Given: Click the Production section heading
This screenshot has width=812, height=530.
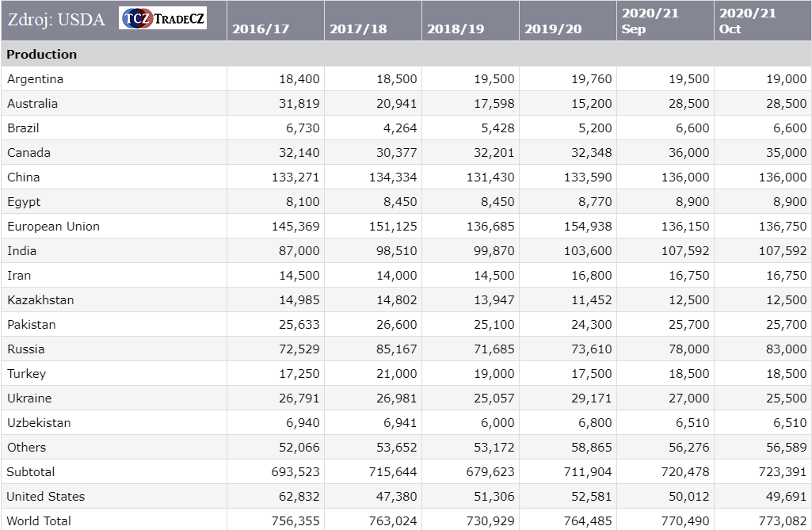Looking at the screenshot, I should click(42, 55).
